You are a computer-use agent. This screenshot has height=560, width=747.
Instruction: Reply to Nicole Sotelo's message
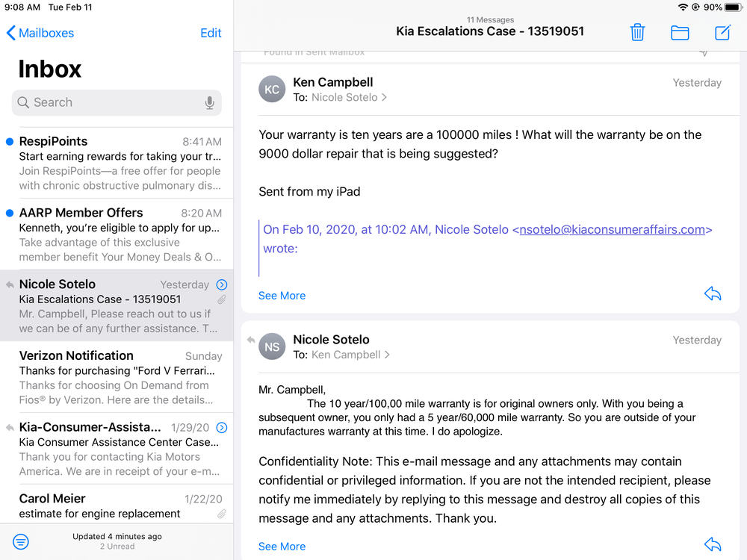(x=713, y=545)
